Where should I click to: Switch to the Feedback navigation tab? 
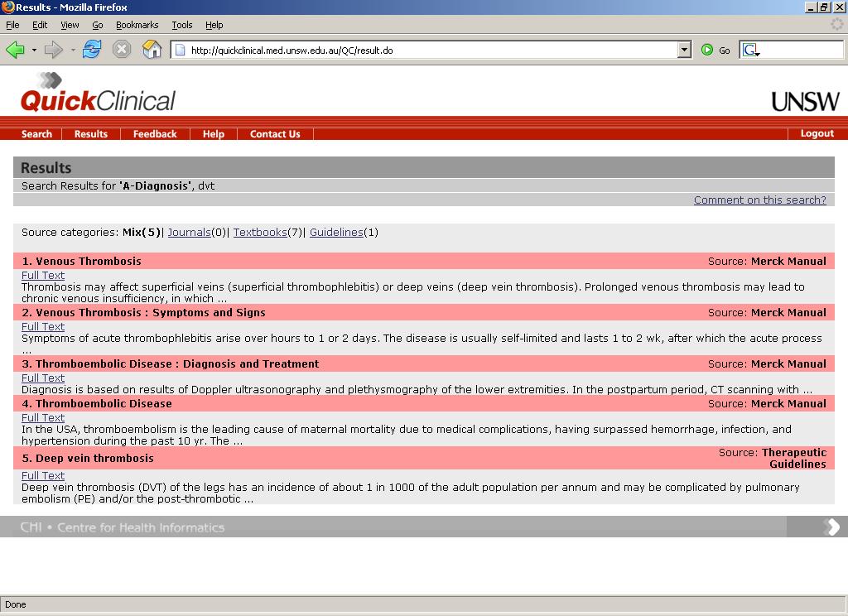(155, 134)
